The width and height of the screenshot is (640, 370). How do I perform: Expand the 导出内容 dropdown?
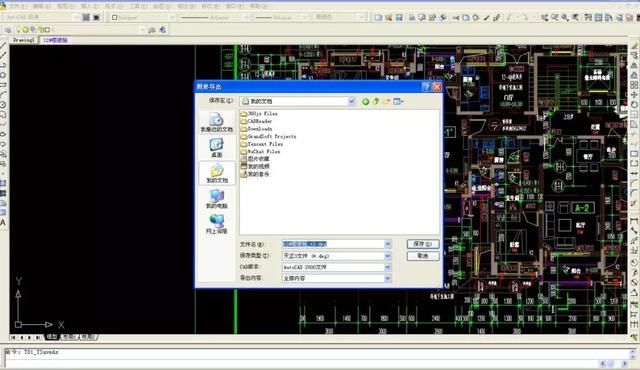point(387,278)
